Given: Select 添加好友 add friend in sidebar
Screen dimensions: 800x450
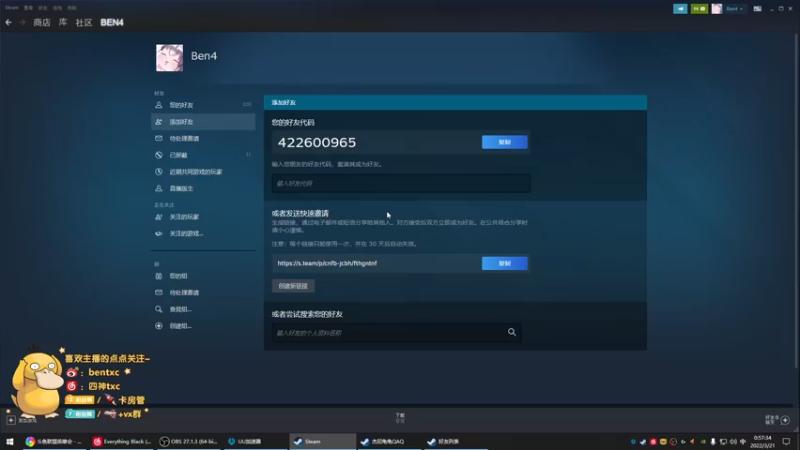Looking at the screenshot, I should pos(203,122).
